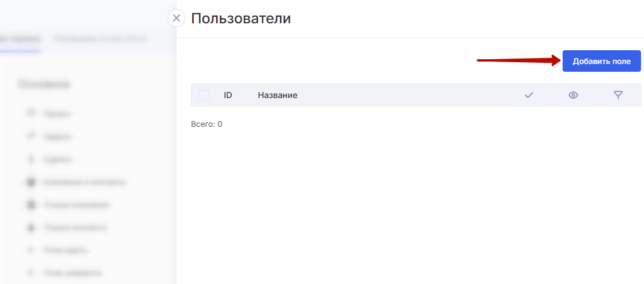The image size is (644, 284).
Task: Click the square icon next to Проект
Action: [x=31, y=113]
